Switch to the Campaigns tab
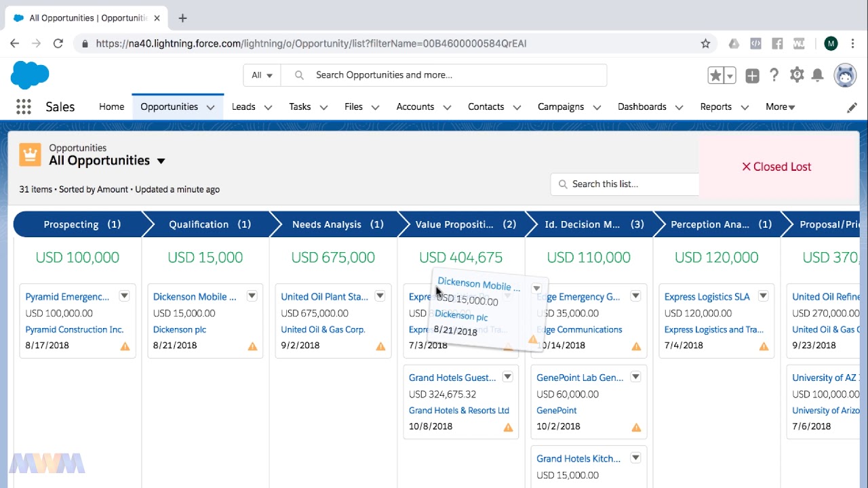Viewport: 868px width, 488px height. 561,106
